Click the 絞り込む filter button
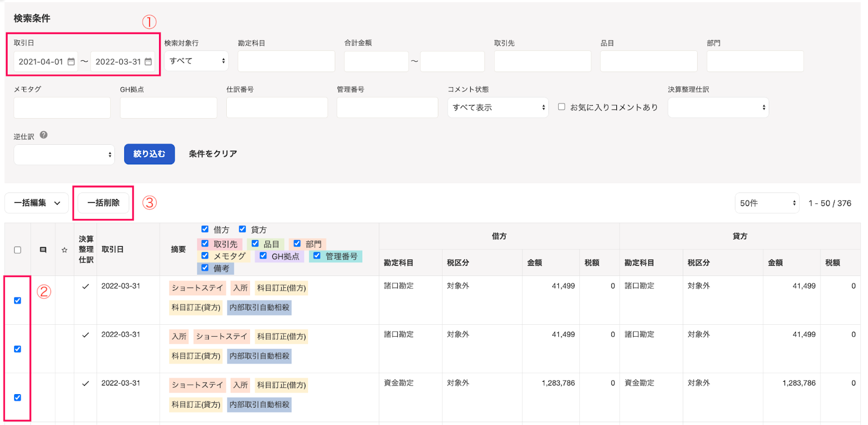 (149, 154)
